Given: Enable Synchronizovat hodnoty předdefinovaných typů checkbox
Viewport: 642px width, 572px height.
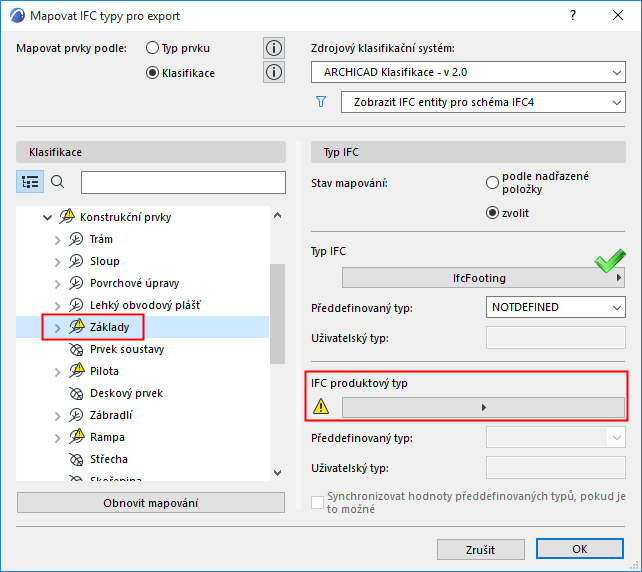Looking at the screenshot, I should click(319, 502).
